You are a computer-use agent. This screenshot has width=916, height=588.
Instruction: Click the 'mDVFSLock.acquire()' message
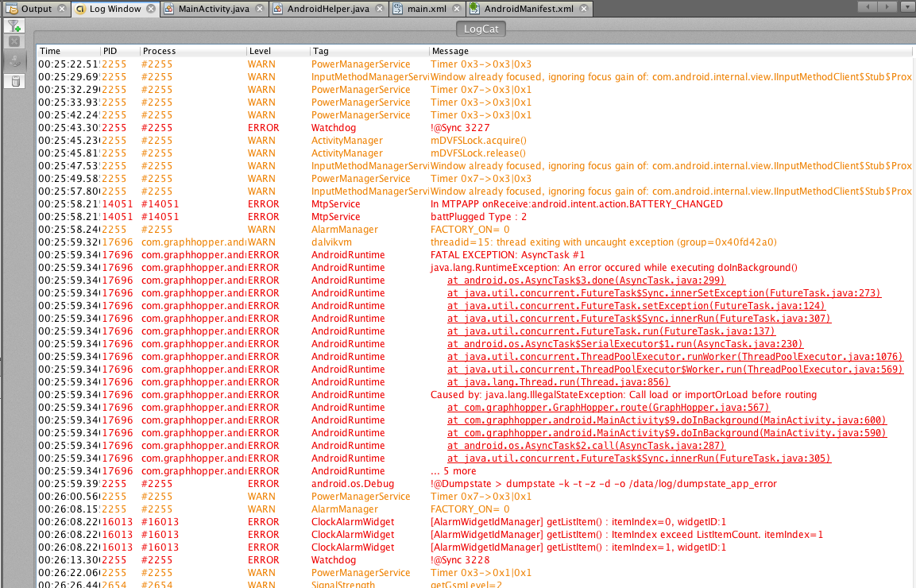point(478,141)
